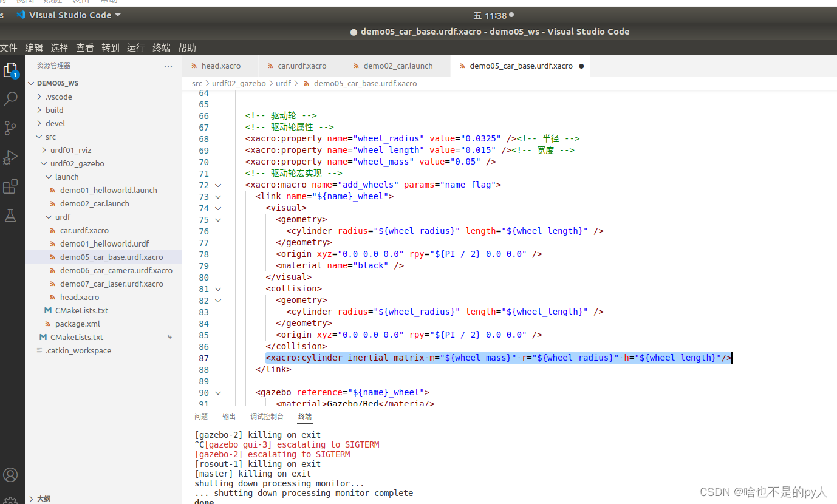
Task: Collapse the src folder
Action: [x=39, y=137]
